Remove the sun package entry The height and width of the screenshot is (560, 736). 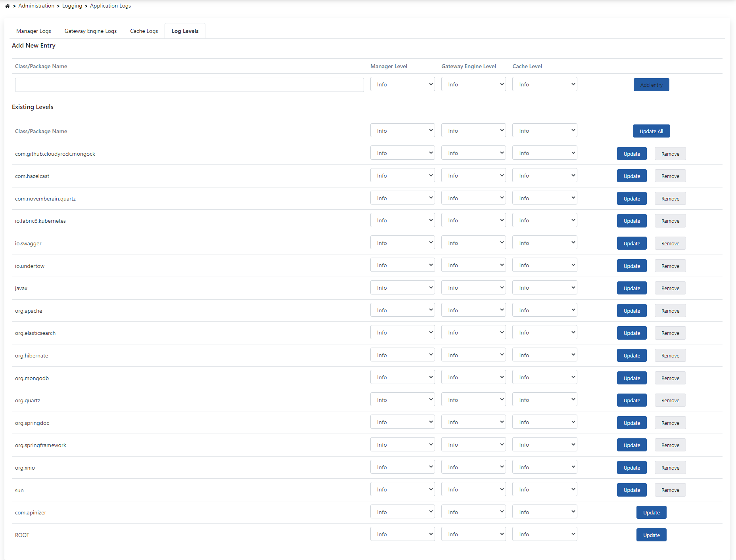(x=670, y=490)
